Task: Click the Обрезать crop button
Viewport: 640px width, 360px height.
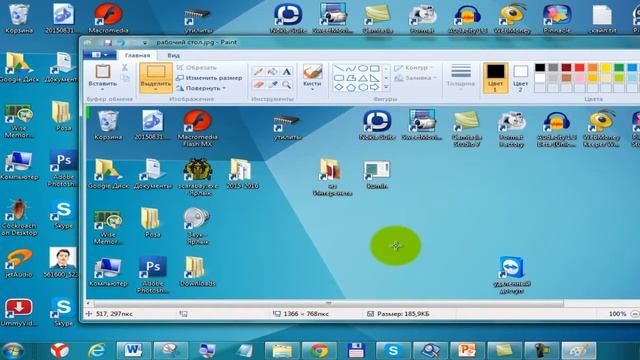Action: [197, 68]
